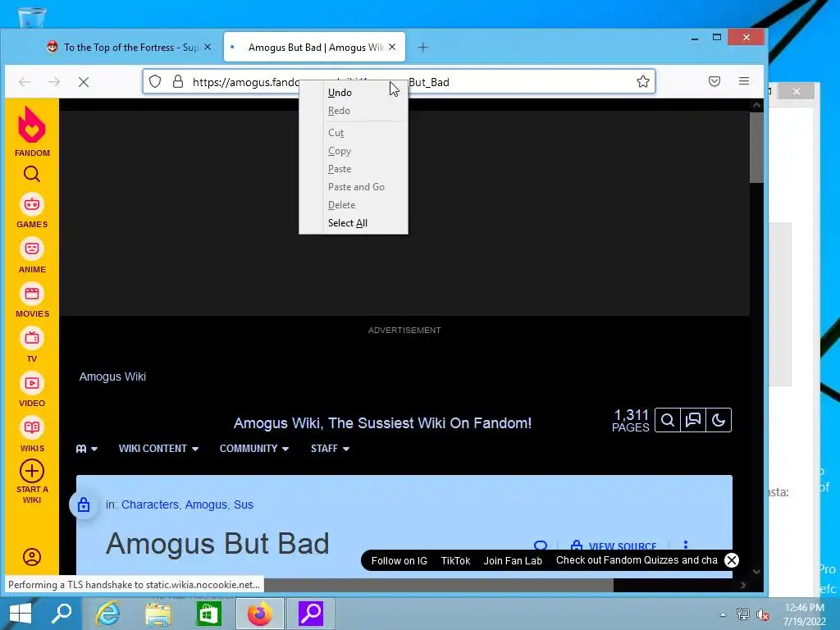840x630 pixels.
Task: Close the Amogus But Bad tab
Action: 392,47
